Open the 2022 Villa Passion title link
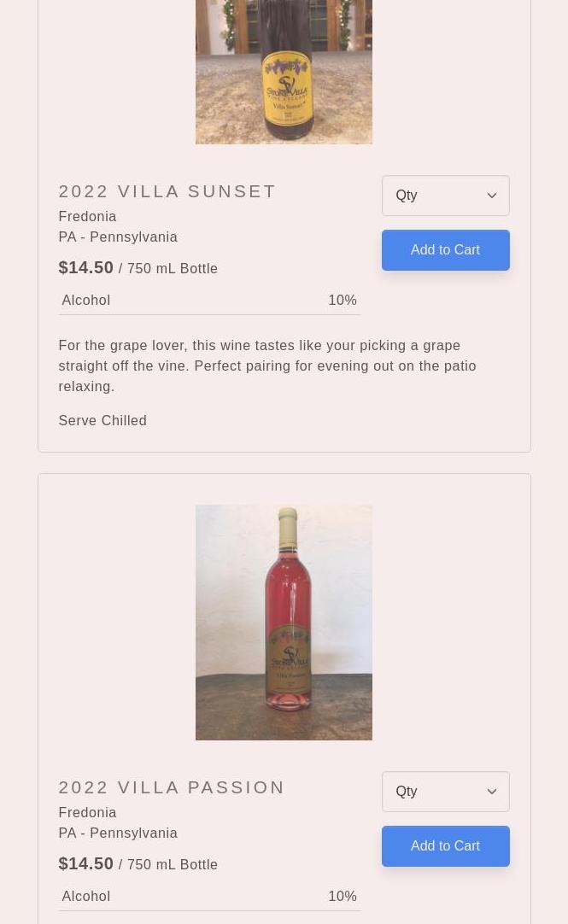 pyautogui.click(x=172, y=787)
